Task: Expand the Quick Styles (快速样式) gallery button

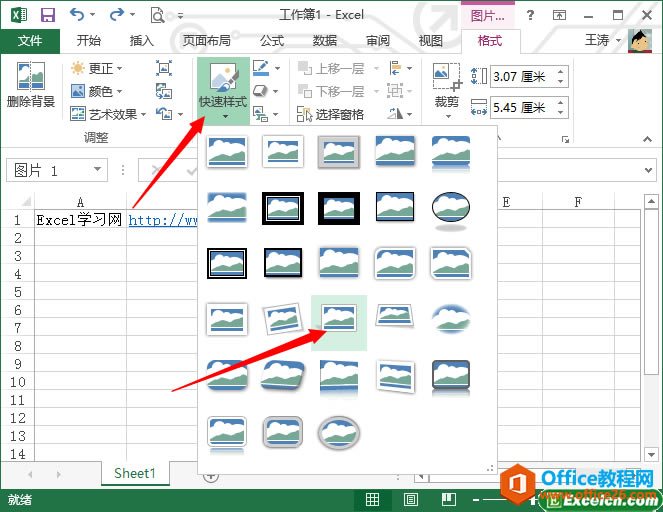Action: [223, 90]
